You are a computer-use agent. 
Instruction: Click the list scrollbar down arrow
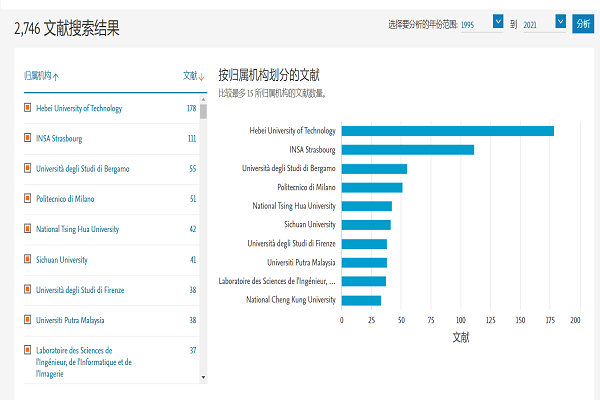click(203, 377)
